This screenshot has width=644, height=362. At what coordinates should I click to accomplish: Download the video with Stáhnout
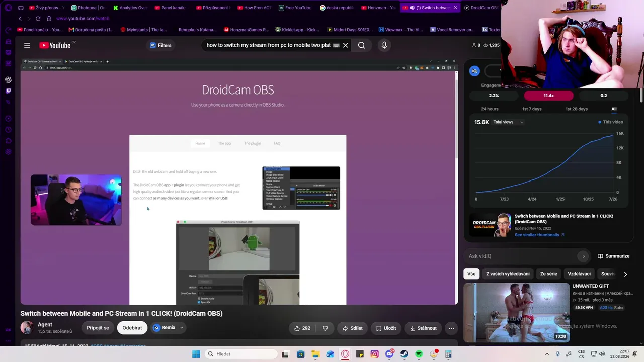pyautogui.click(x=423, y=328)
